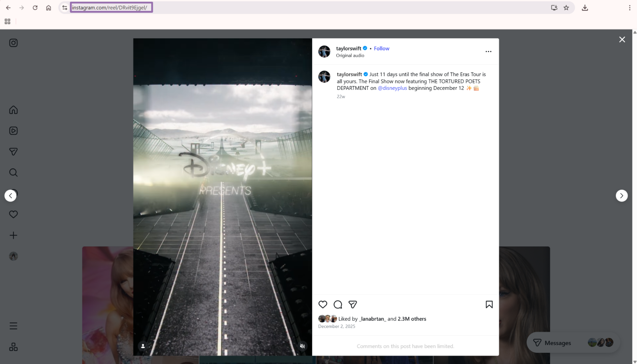Image resolution: width=637 pixels, height=364 pixels.
Task: Open taylorswift username in caption
Action: pyautogui.click(x=349, y=74)
